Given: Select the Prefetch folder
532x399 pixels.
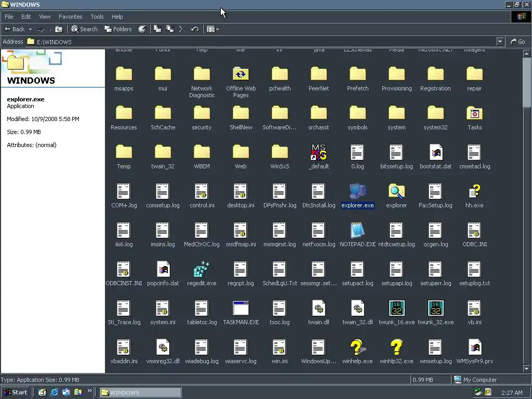Looking at the screenshot, I should 357,79.
